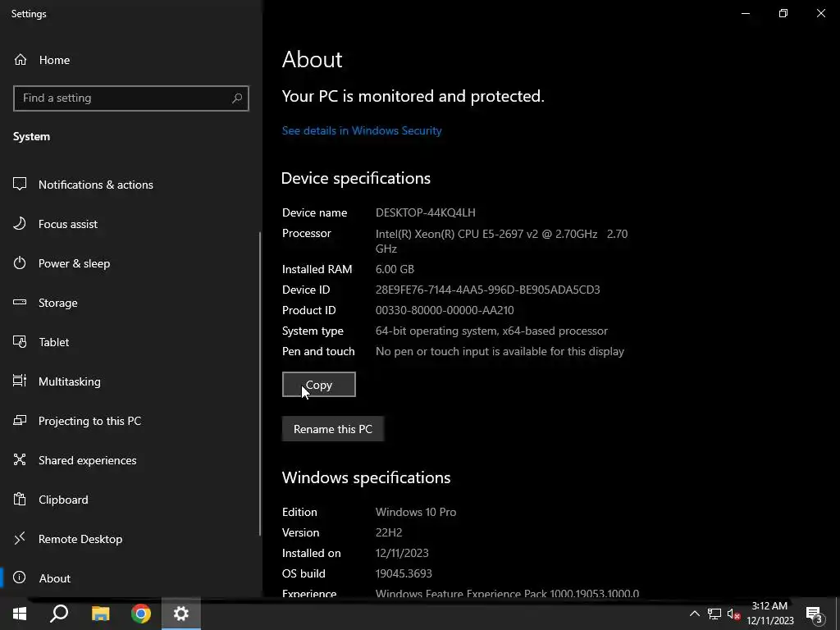Click the Windows 10 Pro edition value
This screenshot has width=840, height=630.
(x=416, y=512)
